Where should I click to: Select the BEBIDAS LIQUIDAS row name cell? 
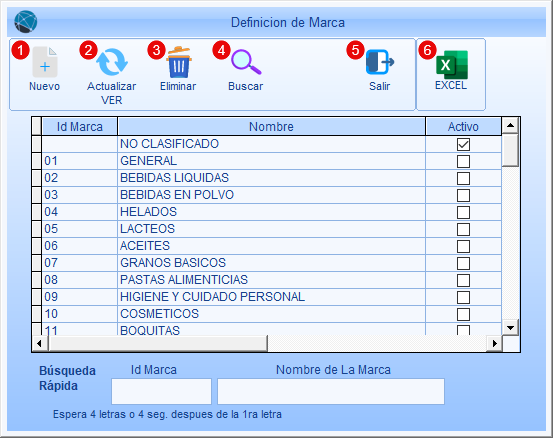click(x=271, y=178)
